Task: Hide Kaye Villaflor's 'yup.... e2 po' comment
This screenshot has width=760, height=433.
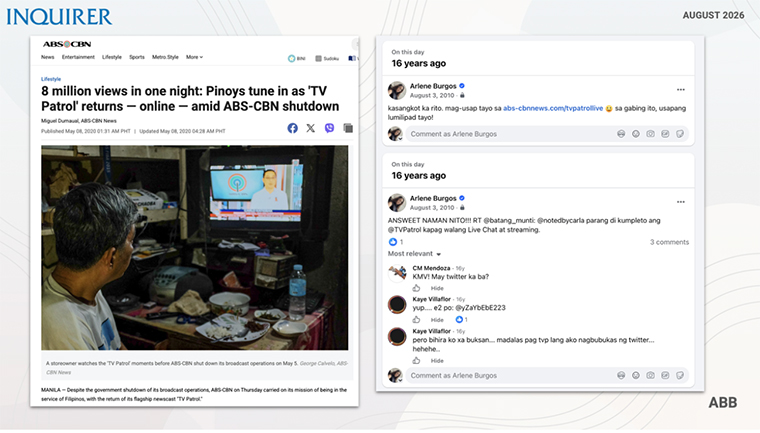Action: pos(437,320)
